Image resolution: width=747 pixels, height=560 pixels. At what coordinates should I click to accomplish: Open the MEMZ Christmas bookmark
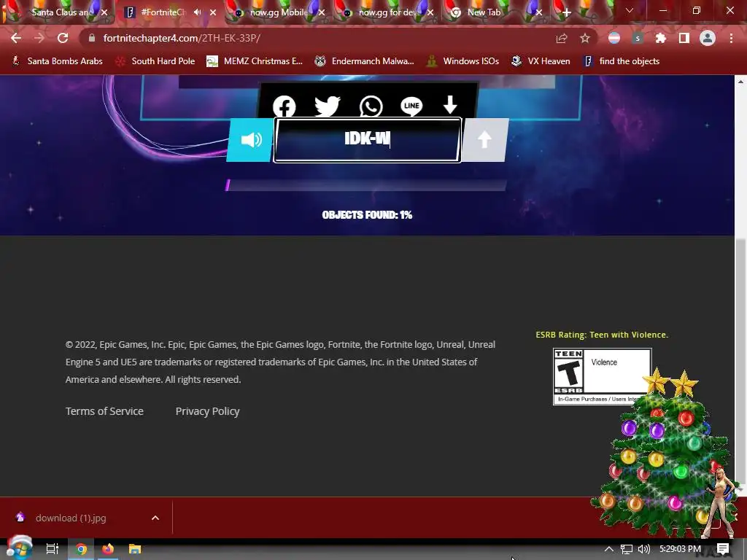pos(255,61)
